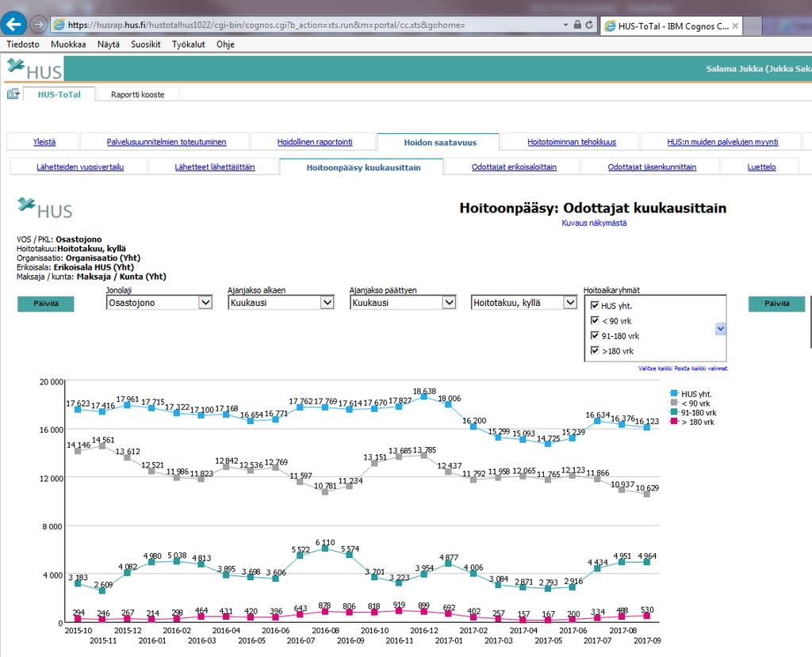
Task: Click the Hoitoonpääsy: Odottajat kuukausittain heading
Action: 593,208
